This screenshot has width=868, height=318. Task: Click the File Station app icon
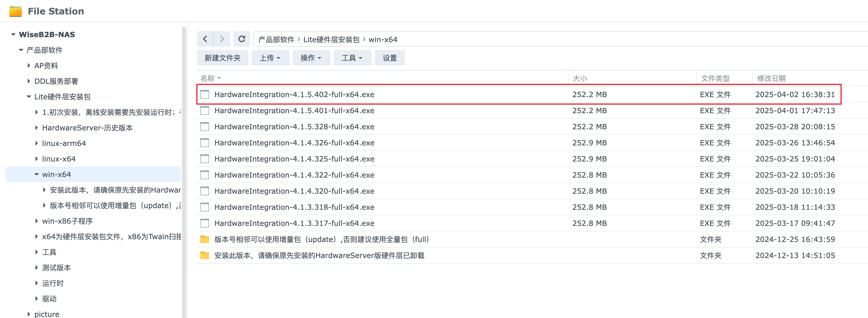pos(15,11)
